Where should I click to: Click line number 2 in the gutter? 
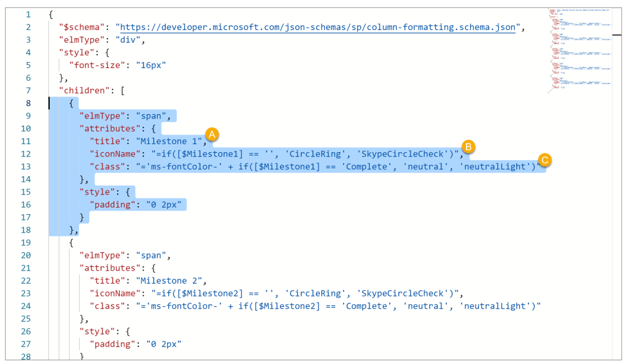tap(26, 27)
